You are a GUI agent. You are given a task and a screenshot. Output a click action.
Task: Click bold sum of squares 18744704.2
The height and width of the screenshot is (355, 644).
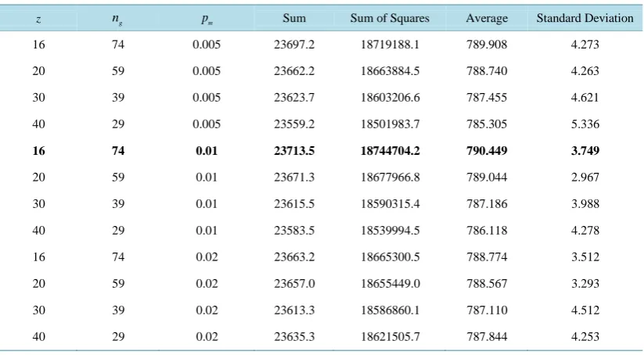[x=390, y=151]
